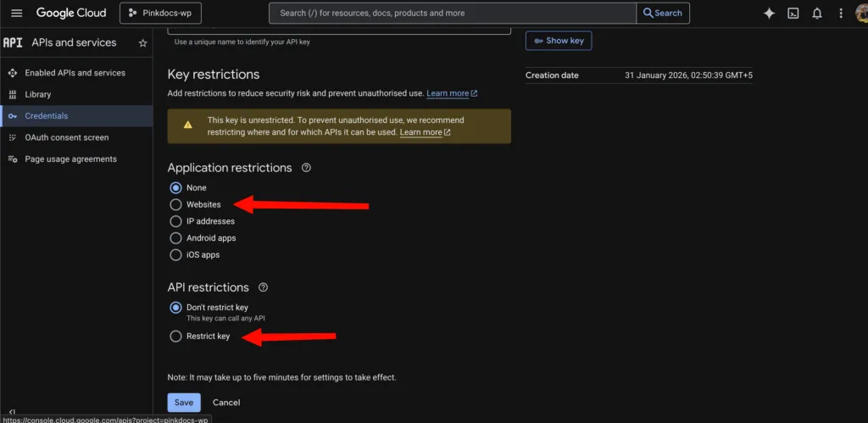Click the Gemini sparkle icon
The width and height of the screenshot is (868, 423).
(769, 14)
